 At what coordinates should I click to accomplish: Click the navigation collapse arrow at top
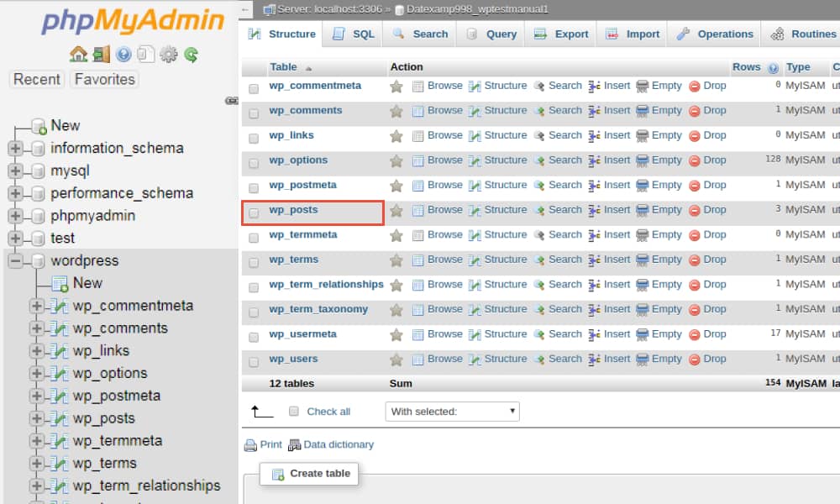coord(244,9)
